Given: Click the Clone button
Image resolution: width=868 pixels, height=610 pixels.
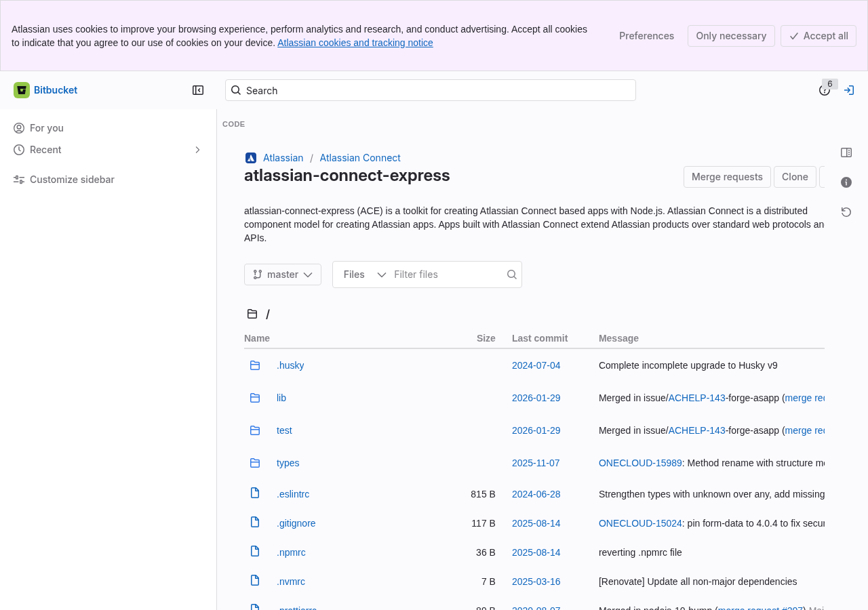Looking at the screenshot, I should (x=795, y=177).
